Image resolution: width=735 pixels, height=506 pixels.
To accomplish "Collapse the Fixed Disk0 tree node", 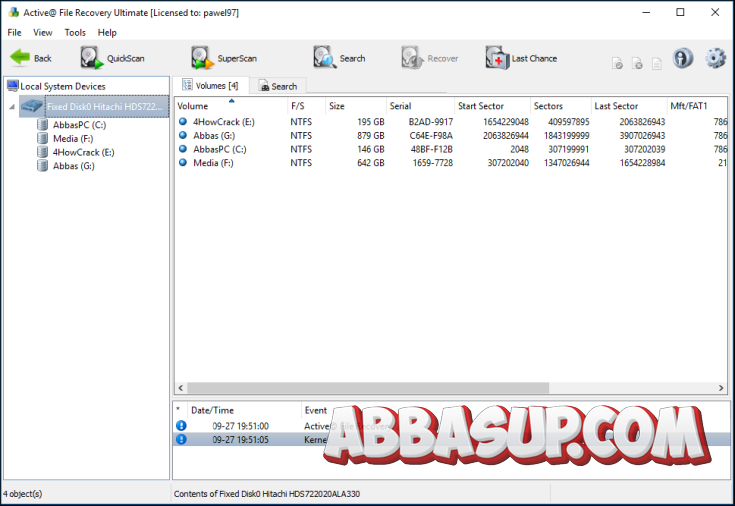I will pos(12,107).
